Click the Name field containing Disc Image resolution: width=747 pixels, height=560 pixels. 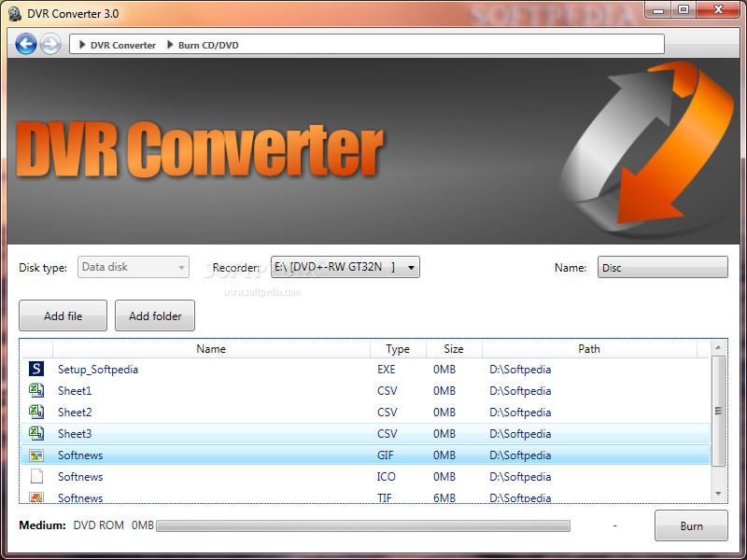pos(663,267)
